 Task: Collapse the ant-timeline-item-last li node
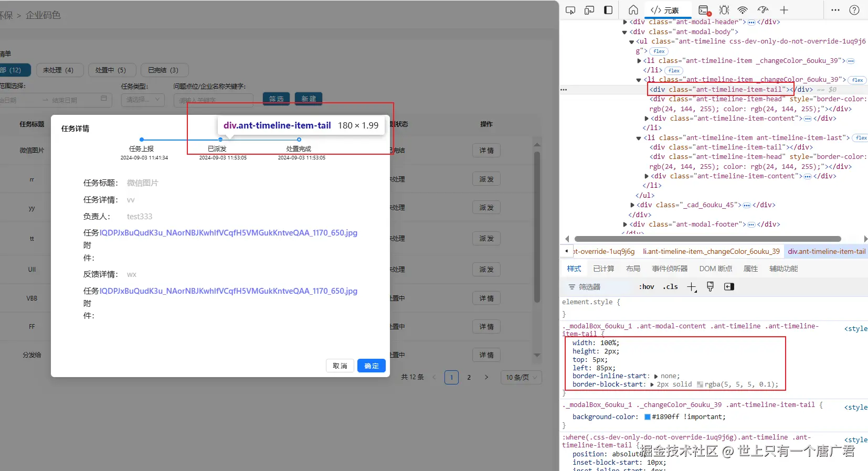639,138
